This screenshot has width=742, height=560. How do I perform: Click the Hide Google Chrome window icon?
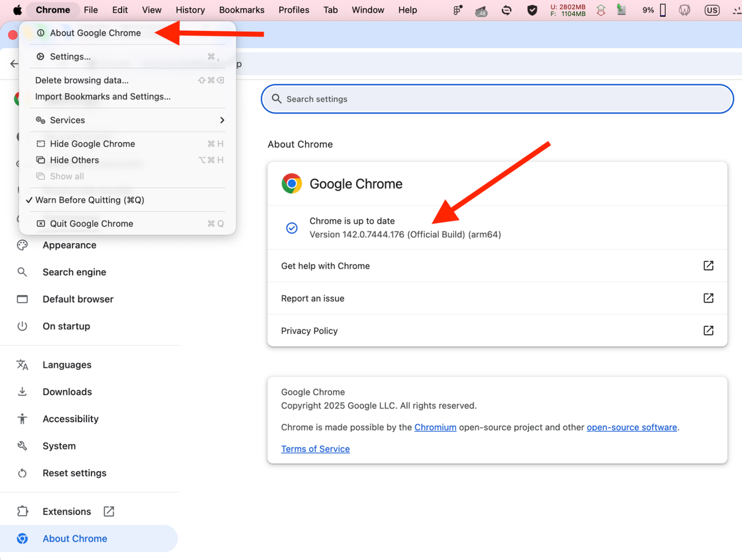tap(41, 144)
